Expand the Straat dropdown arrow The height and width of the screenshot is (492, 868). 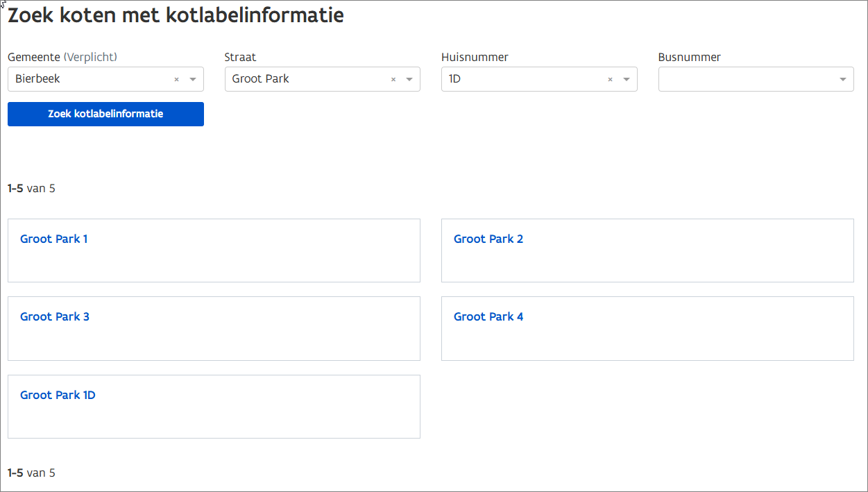(x=409, y=80)
